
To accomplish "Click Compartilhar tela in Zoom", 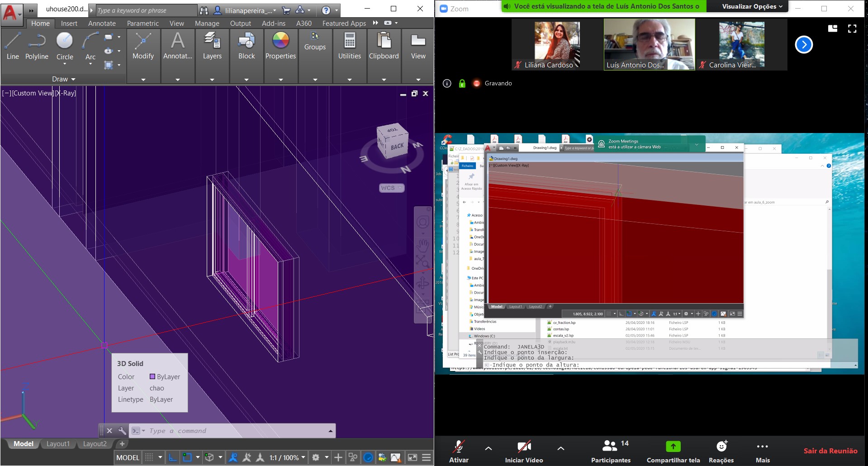I will point(673,451).
